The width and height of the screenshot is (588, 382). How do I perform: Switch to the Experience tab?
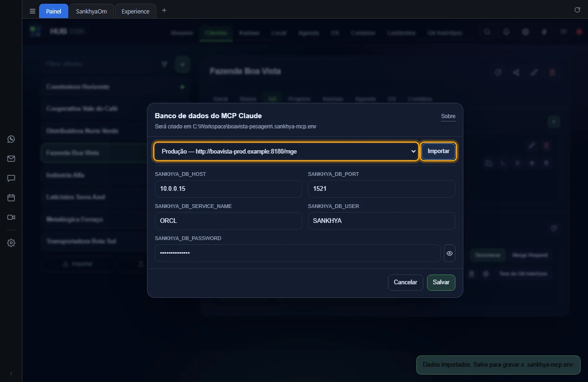point(135,11)
